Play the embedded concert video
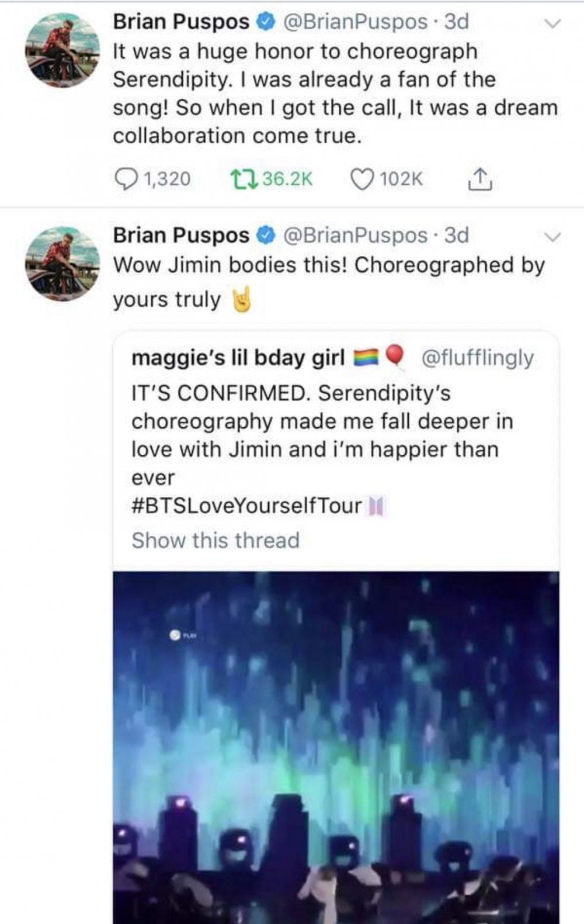The width and height of the screenshot is (584, 924). 336,742
